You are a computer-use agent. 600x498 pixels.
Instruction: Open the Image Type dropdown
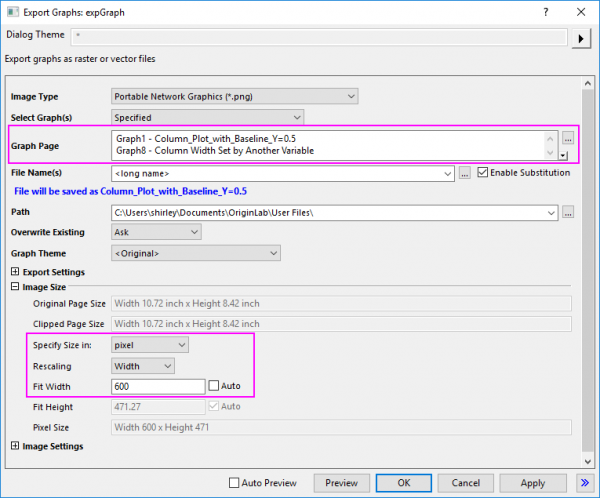click(234, 96)
